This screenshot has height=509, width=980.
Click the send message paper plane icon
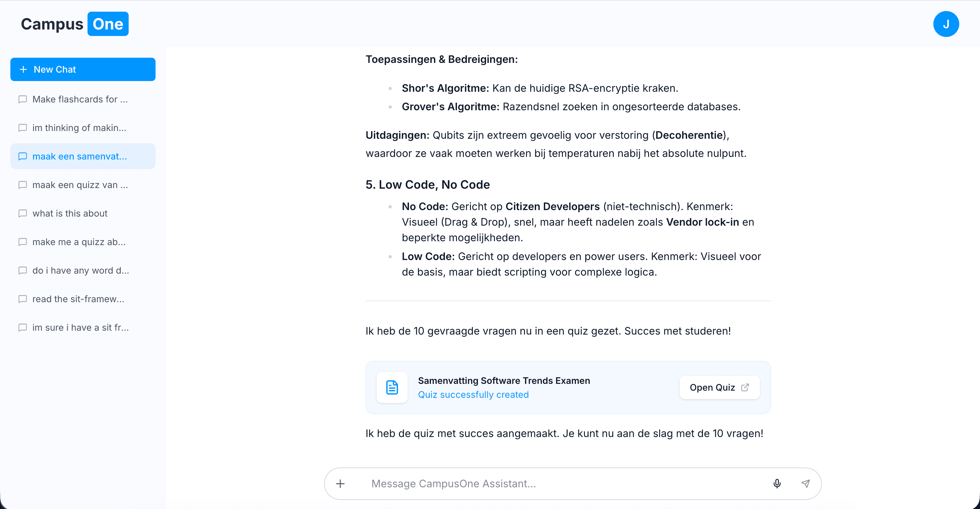point(805,483)
